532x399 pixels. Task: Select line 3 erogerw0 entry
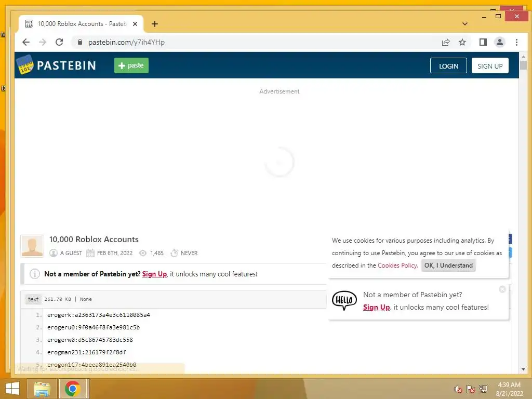pos(90,340)
